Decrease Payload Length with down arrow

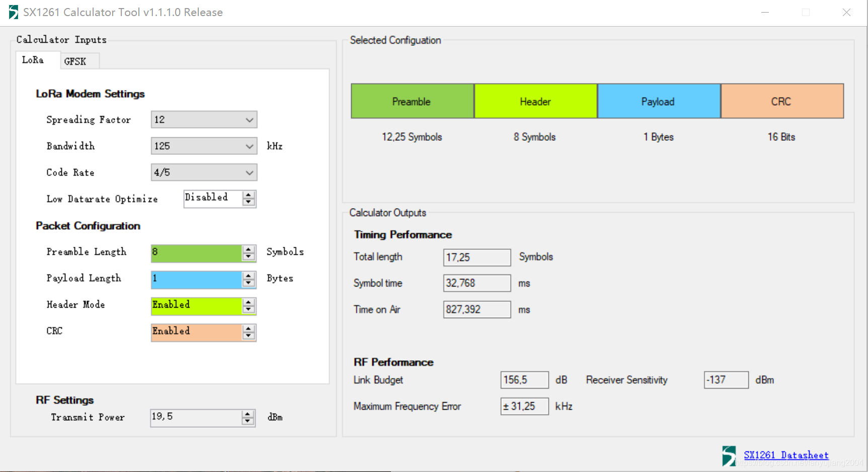point(249,284)
